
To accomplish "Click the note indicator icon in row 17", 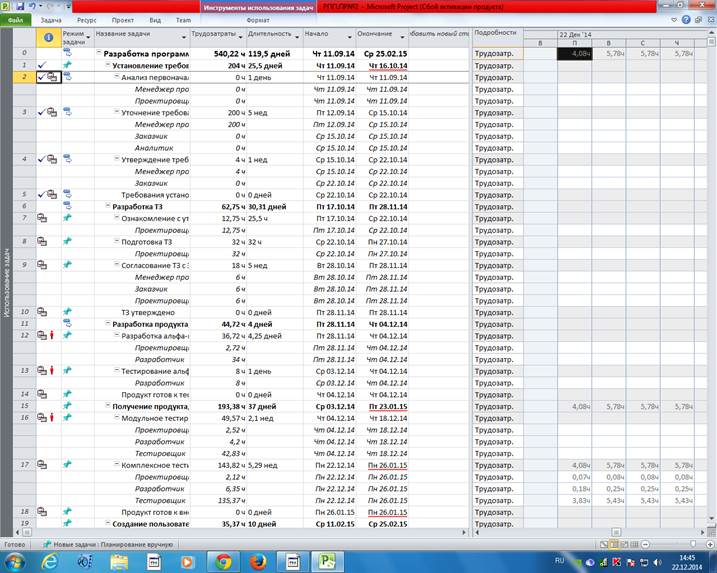I will click(42, 465).
